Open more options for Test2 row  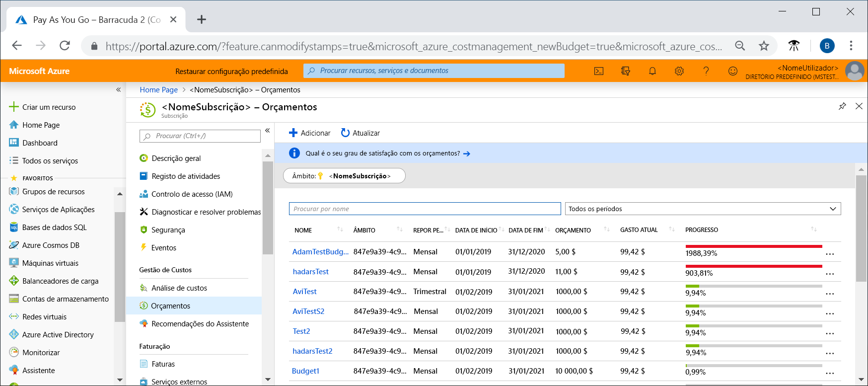[830, 333]
